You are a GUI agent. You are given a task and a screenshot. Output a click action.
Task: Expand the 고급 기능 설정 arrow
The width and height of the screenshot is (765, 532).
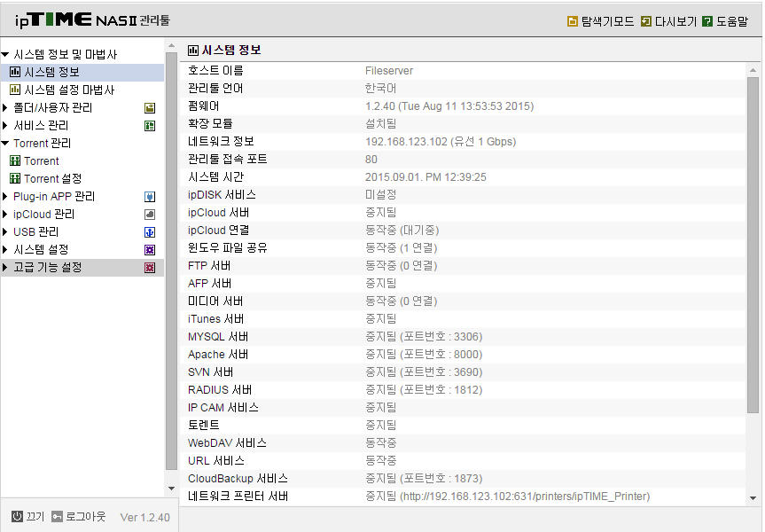tap(5, 268)
